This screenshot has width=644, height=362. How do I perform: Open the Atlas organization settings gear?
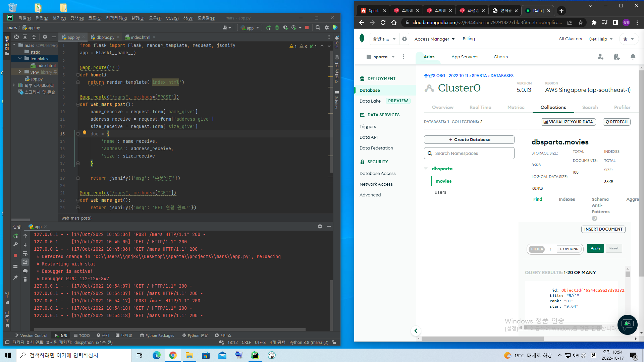pyautogui.click(x=405, y=39)
